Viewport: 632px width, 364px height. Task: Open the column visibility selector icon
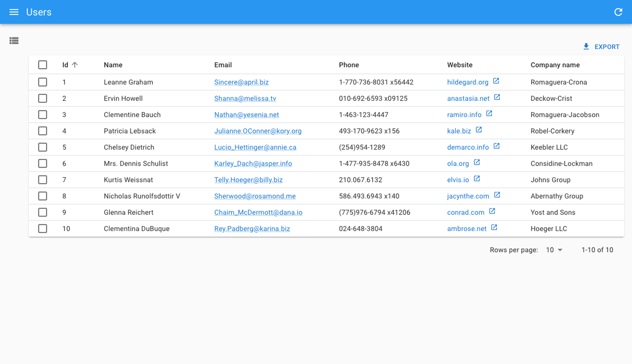pyautogui.click(x=14, y=41)
